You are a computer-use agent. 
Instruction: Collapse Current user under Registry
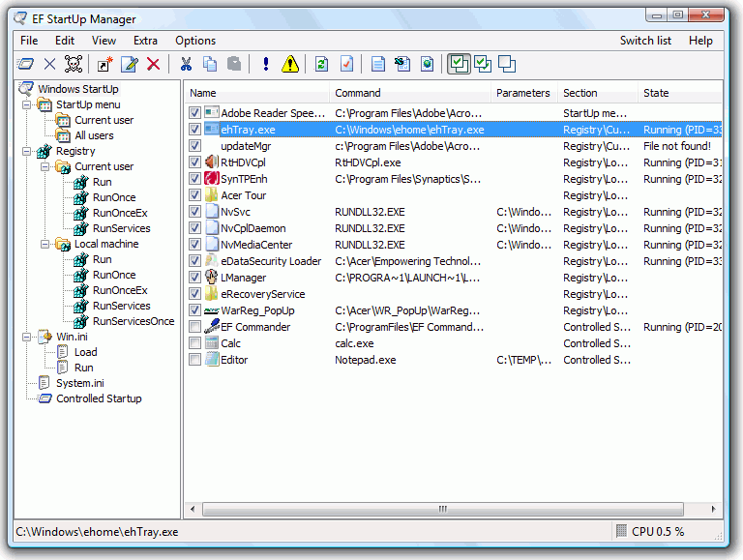coord(45,166)
